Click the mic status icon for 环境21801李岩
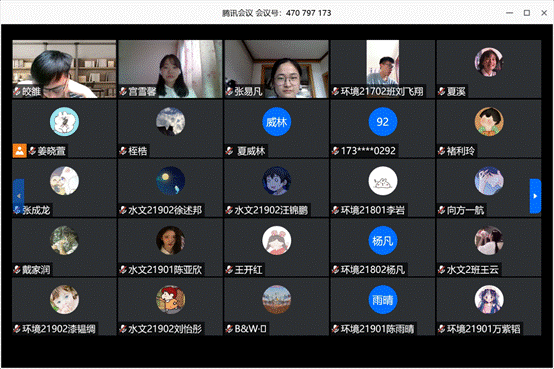Screen dimensions: 554x369 [x=336, y=210]
